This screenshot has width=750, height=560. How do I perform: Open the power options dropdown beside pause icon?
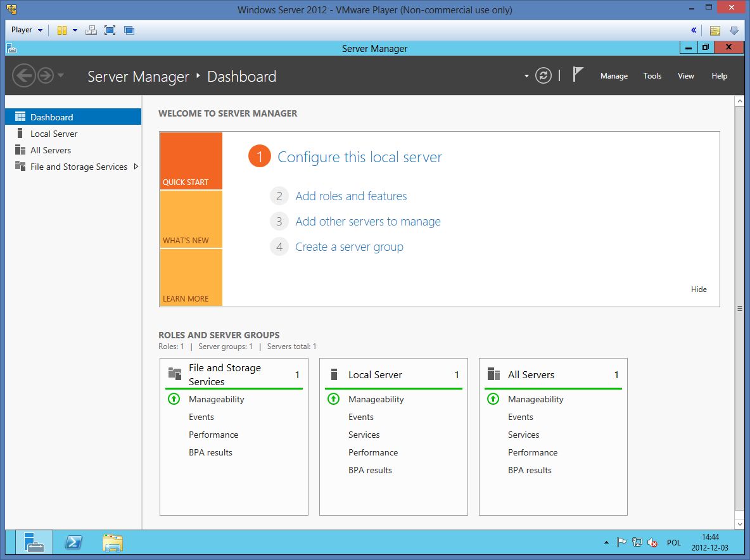pyautogui.click(x=75, y=30)
